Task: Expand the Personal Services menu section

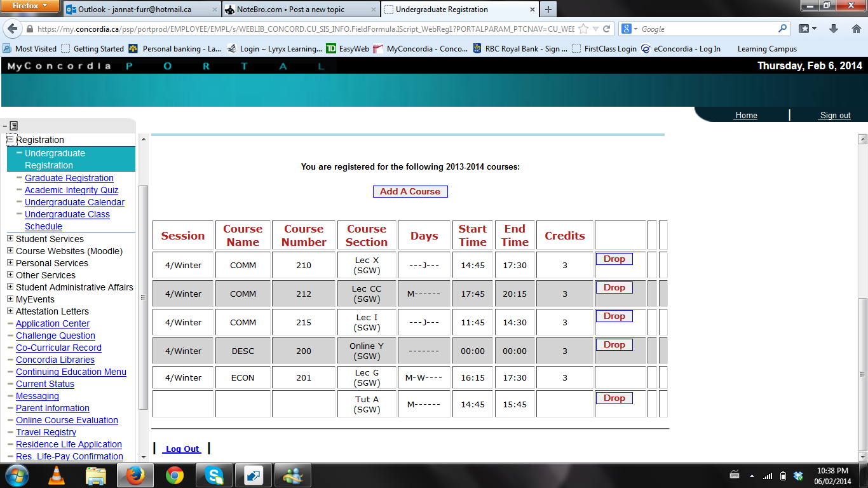Action: click(x=10, y=263)
